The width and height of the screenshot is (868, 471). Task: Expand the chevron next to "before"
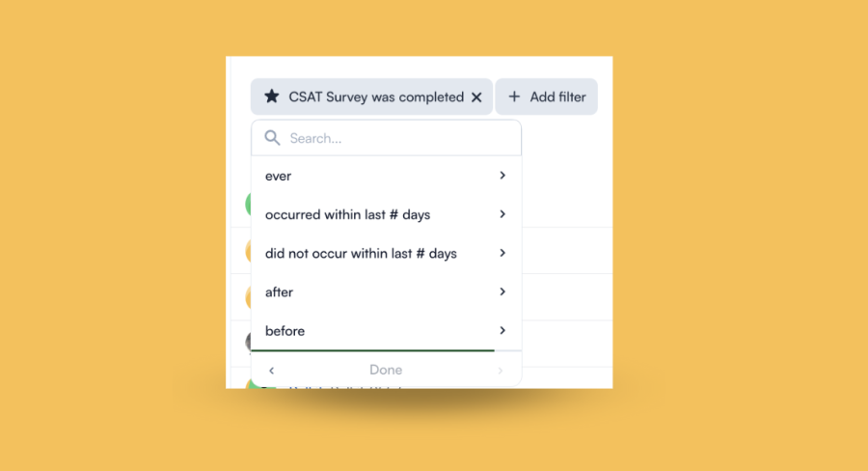tap(502, 330)
